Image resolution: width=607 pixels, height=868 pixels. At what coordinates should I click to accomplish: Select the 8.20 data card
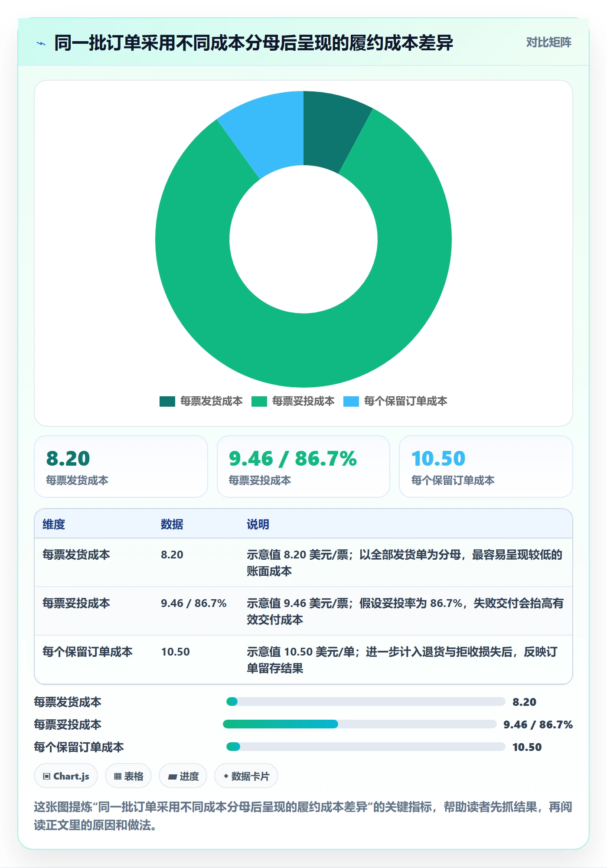coord(121,467)
